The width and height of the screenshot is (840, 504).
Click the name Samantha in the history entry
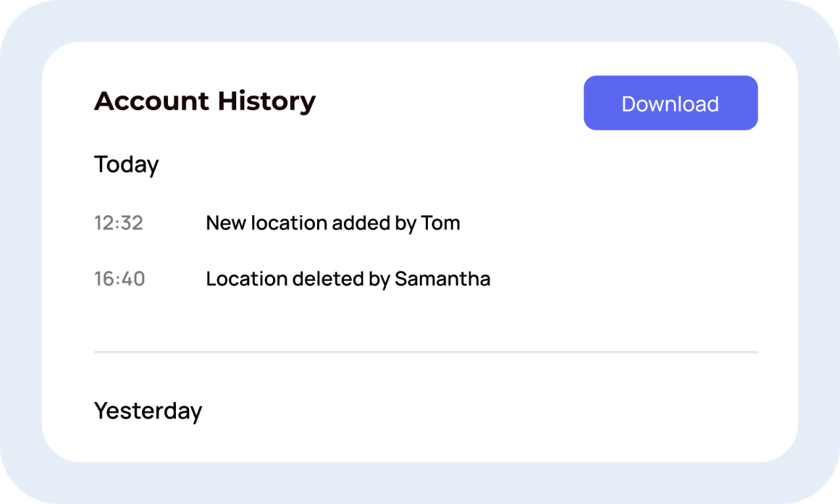pyautogui.click(x=442, y=279)
